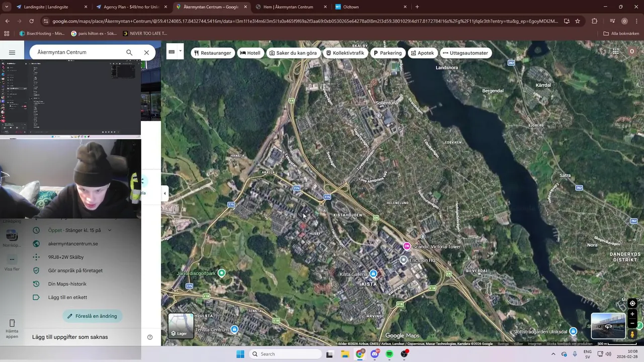
Task: Open Chrome apps grid in bookmarks bar
Action: (7, 33)
